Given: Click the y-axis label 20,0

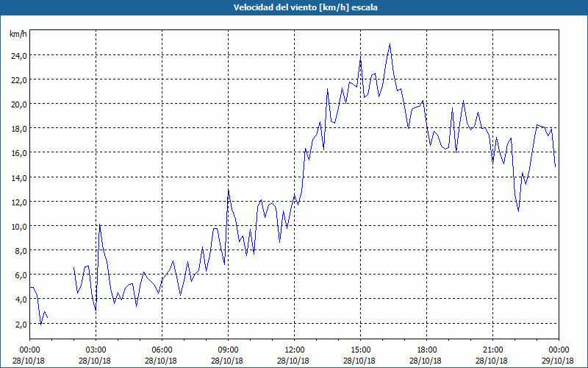Looking at the screenshot, I should click(x=19, y=105).
